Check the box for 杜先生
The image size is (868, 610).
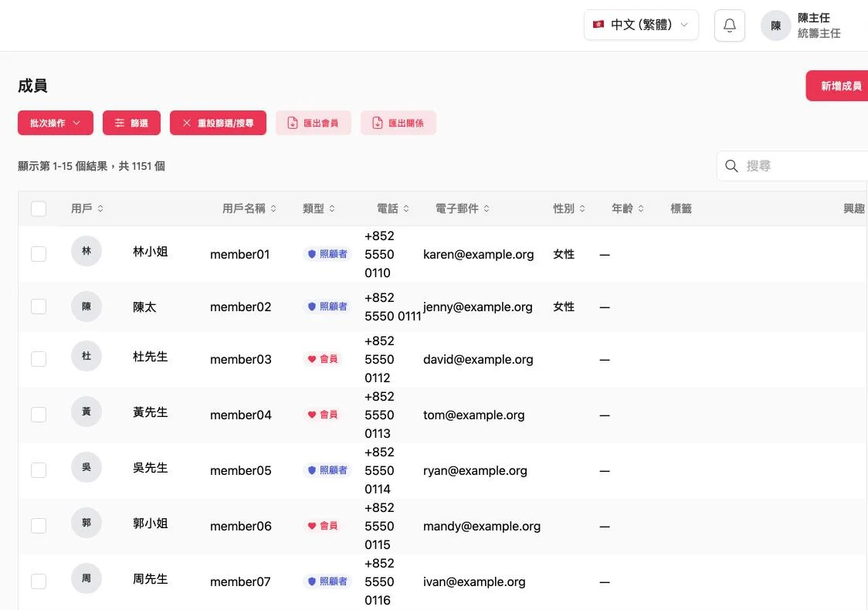[39, 359]
